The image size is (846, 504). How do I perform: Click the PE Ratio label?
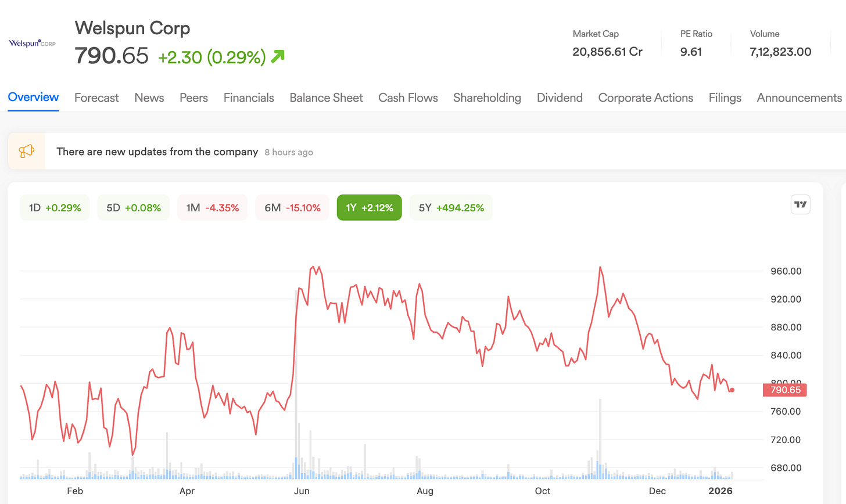pyautogui.click(x=696, y=34)
